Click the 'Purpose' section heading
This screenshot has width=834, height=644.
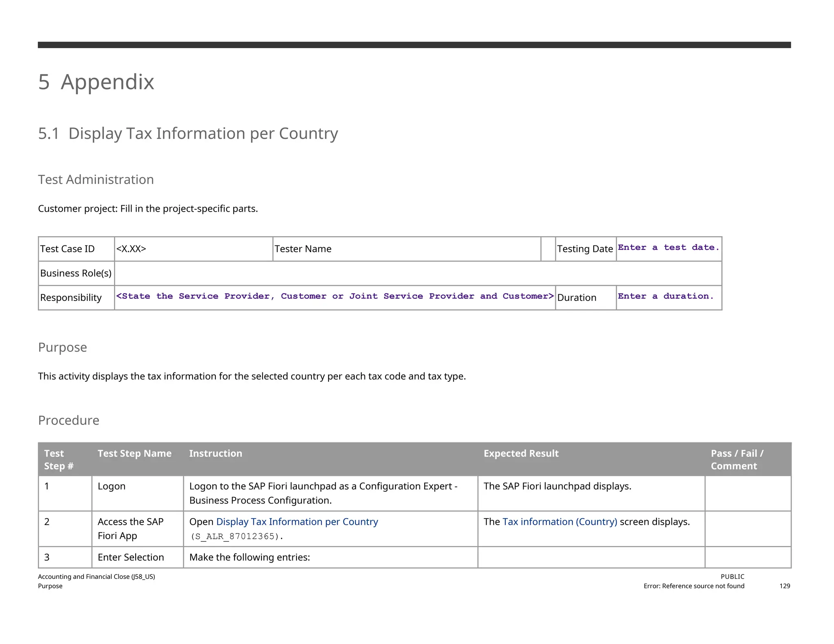tap(63, 347)
